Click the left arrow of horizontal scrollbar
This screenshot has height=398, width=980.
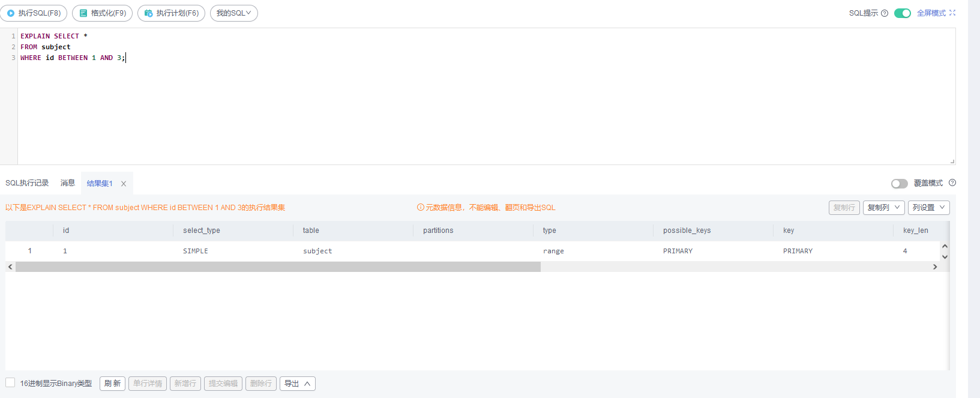[x=10, y=267]
